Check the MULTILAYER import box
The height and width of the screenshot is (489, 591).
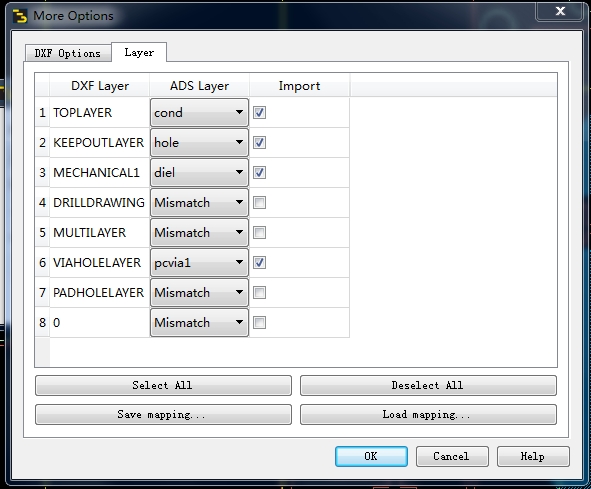point(259,232)
